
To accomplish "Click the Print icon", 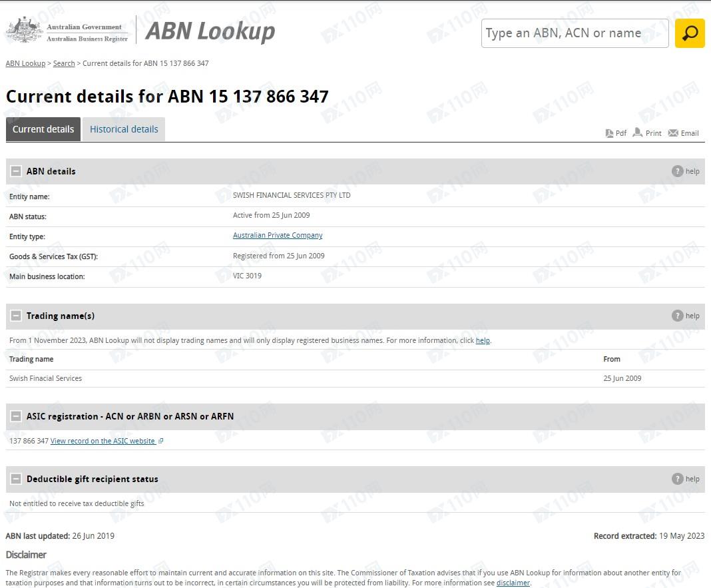I will pos(638,133).
